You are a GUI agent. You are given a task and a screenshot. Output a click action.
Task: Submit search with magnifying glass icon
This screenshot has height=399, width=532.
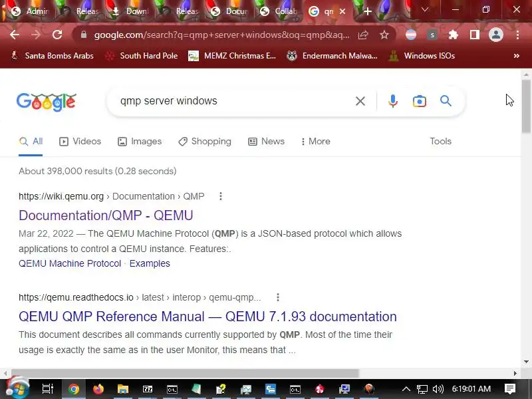click(446, 101)
